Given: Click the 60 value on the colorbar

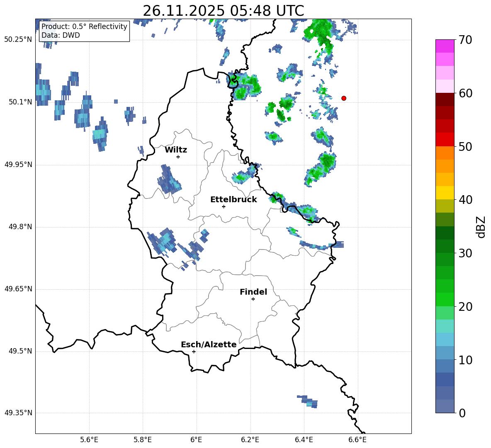Looking at the screenshot, I should (465, 93).
